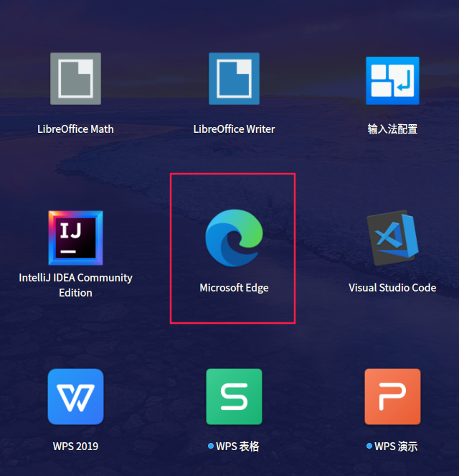Screen dimensions: 459x476
Task: Click the "Microsoft Edge" label text
Action: pos(234,288)
